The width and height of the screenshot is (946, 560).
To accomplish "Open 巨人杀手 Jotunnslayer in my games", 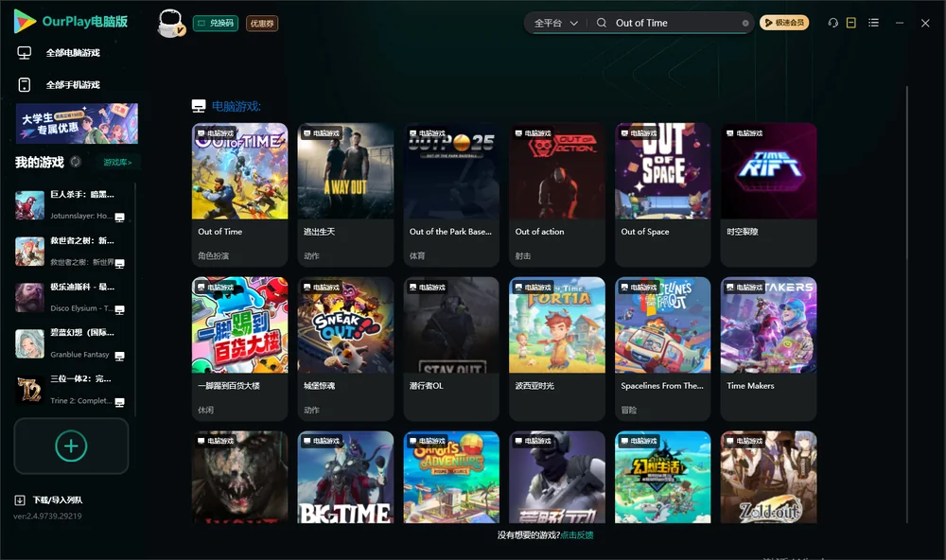I will click(70, 205).
